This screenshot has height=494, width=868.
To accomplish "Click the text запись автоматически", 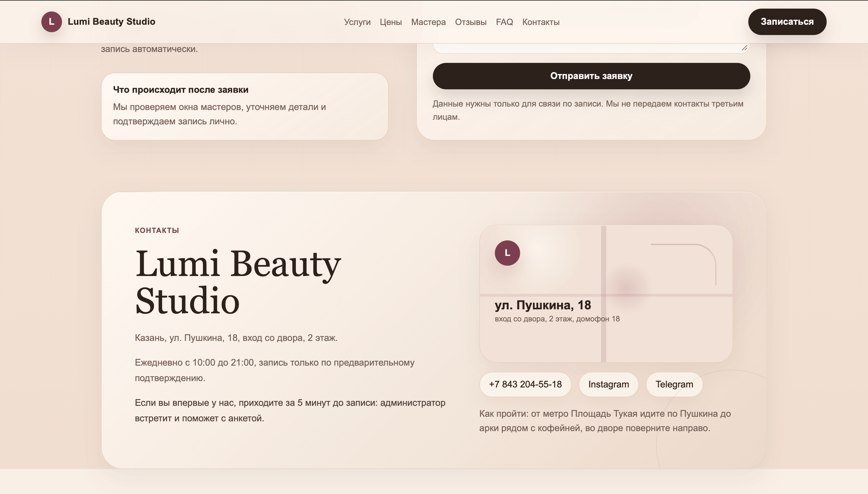I will [149, 49].
